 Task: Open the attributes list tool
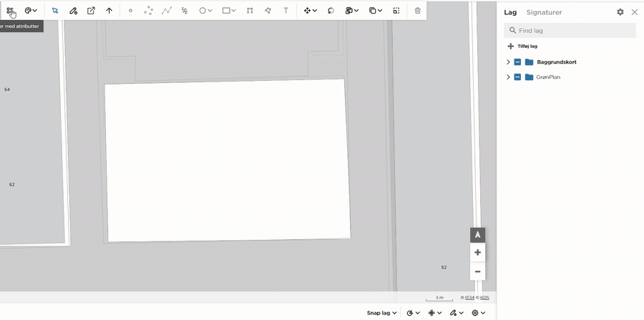coord(10,11)
